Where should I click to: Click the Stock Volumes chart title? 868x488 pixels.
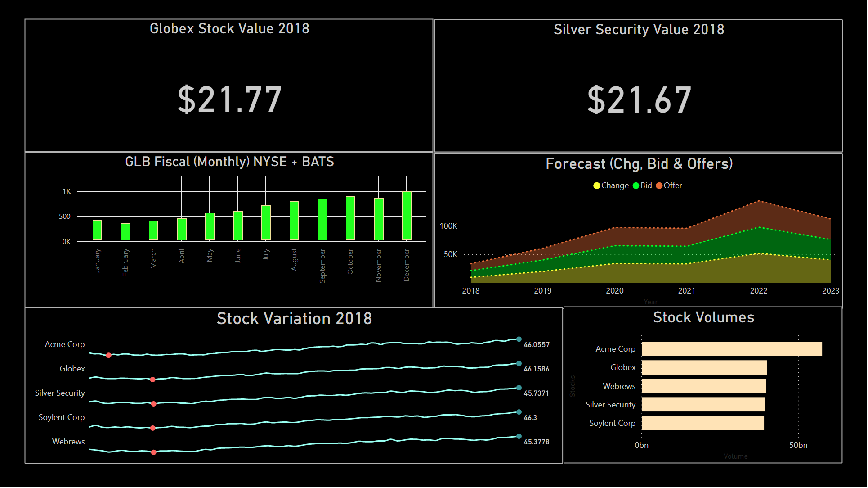coord(704,317)
